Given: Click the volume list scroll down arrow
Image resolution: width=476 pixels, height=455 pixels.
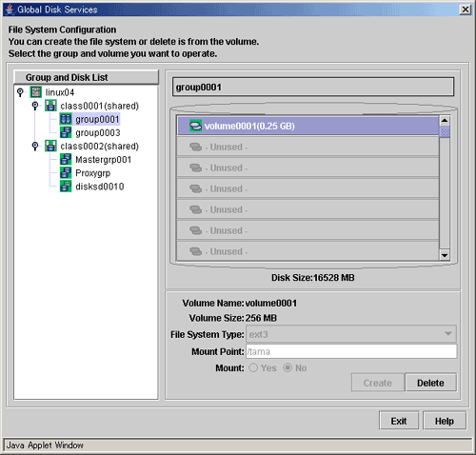Looking at the screenshot, I should (445, 255).
